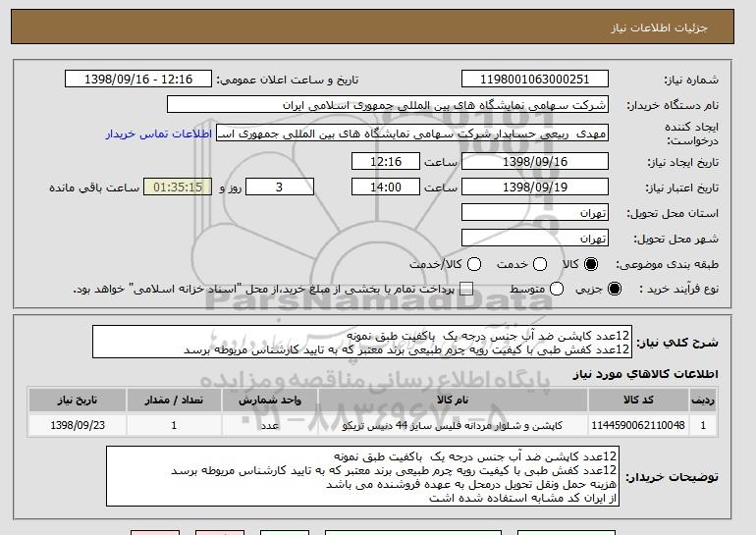Click the need date cell 1398/09/23

click(78, 425)
